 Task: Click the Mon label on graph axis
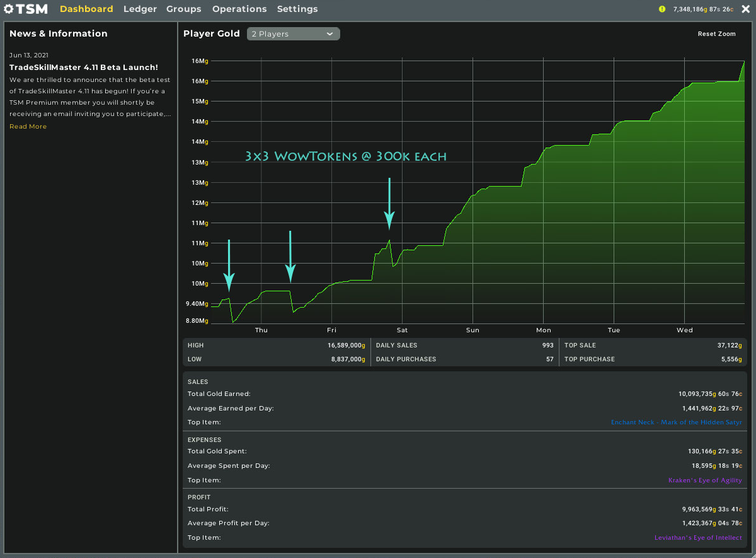point(543,330)
